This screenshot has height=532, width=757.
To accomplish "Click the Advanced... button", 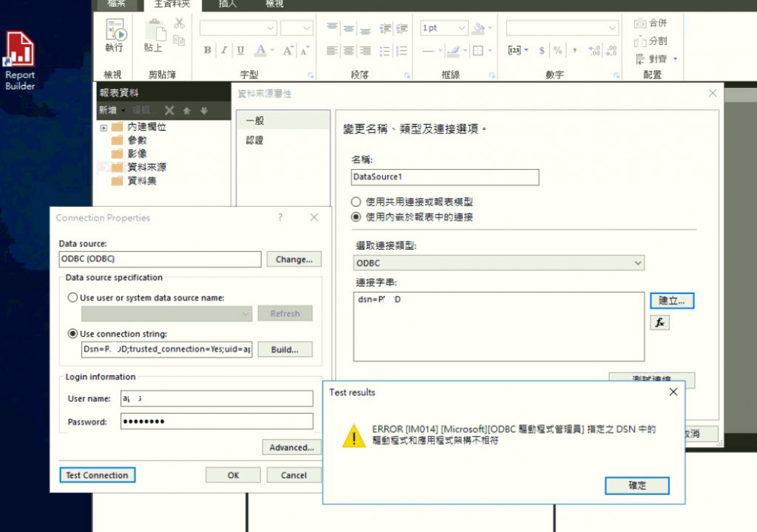I will point(291,448).
